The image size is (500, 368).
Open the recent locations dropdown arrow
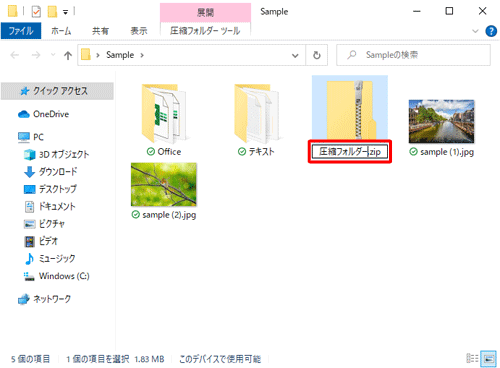pyautogui.click(x=53, y=55)
